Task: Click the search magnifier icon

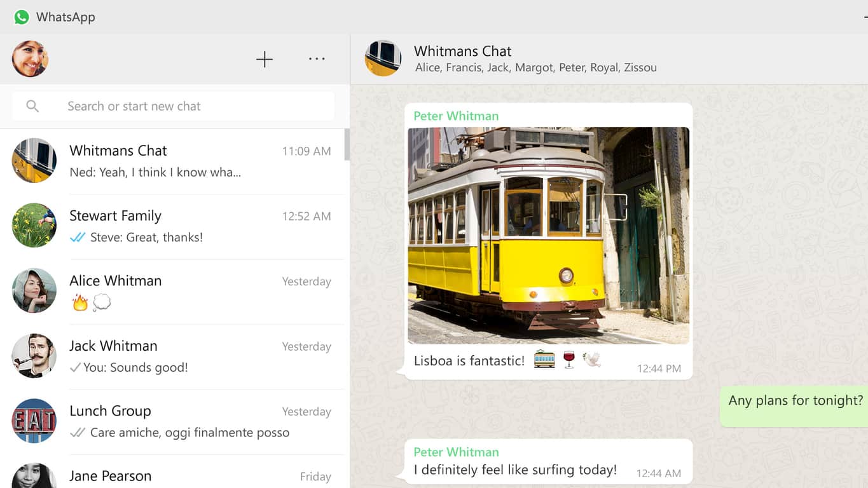Action: [32, 105]
